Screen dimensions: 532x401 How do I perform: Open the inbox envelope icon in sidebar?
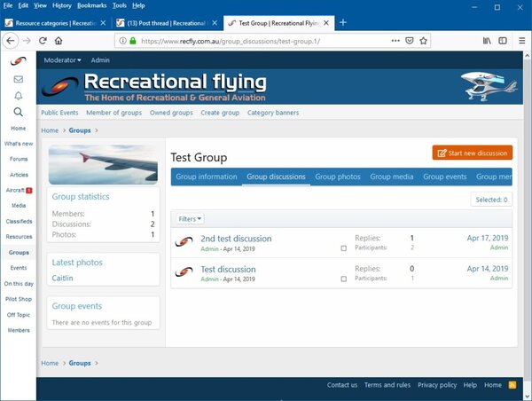tap(18, 78)
